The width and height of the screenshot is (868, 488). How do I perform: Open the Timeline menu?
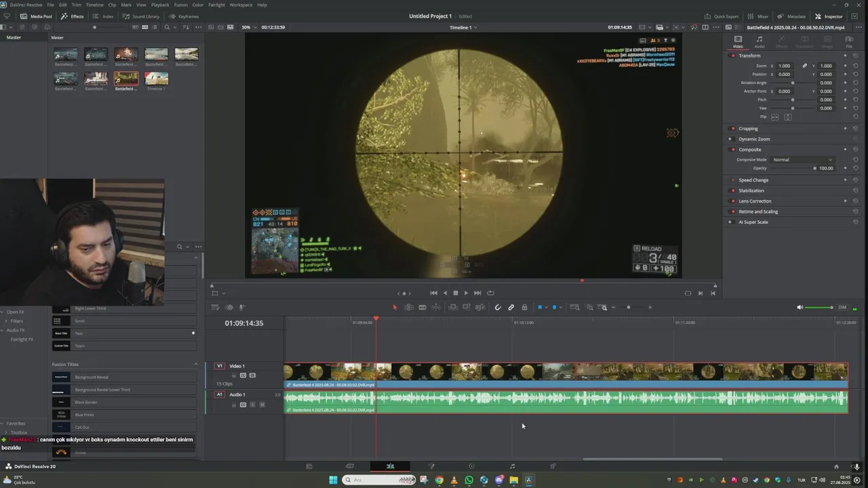(x=94, y=5)
